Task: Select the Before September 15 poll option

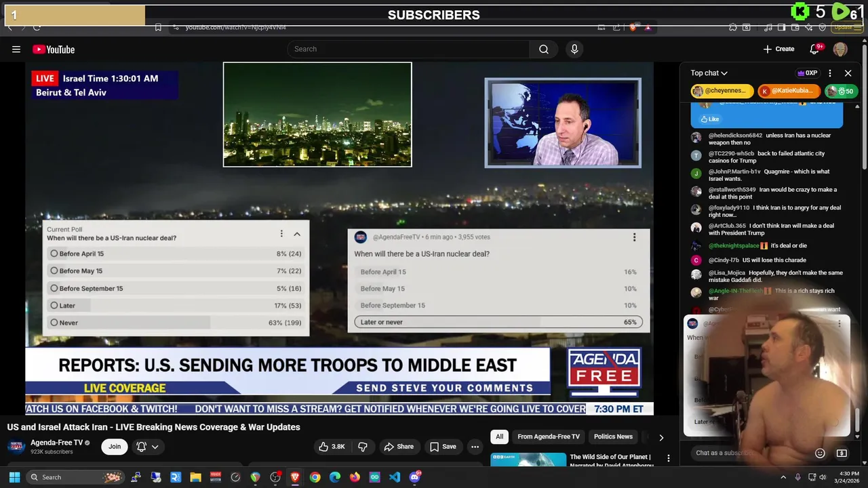Action: 176,288
